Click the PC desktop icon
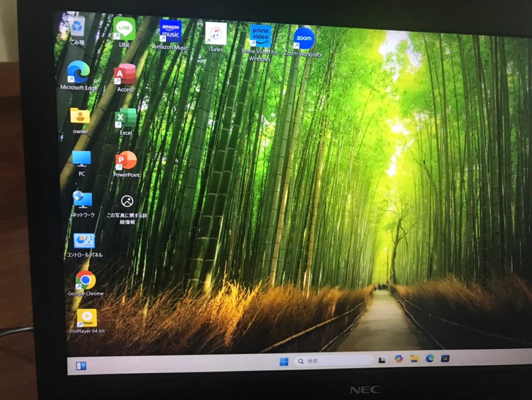The height and width of the screenshot is (400, 532). (82, 159)
